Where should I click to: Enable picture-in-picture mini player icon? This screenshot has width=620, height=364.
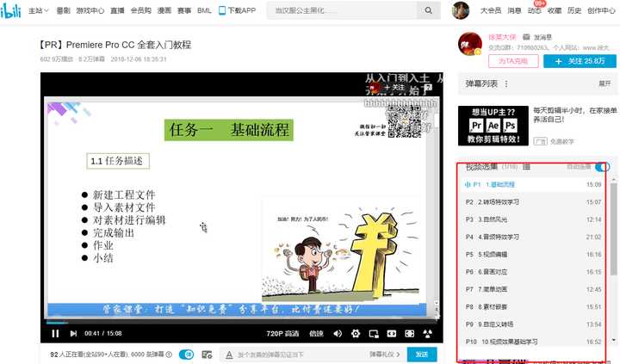(x=374, y=334)
